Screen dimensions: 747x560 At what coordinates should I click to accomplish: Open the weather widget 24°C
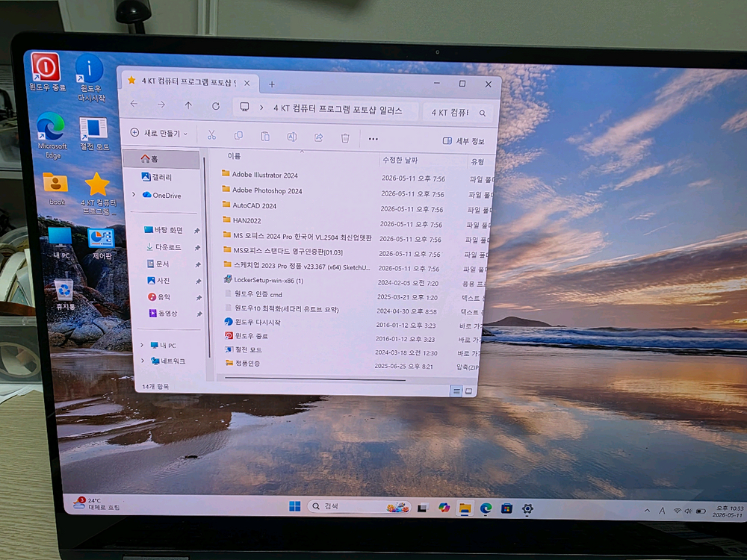coord(96,503)
